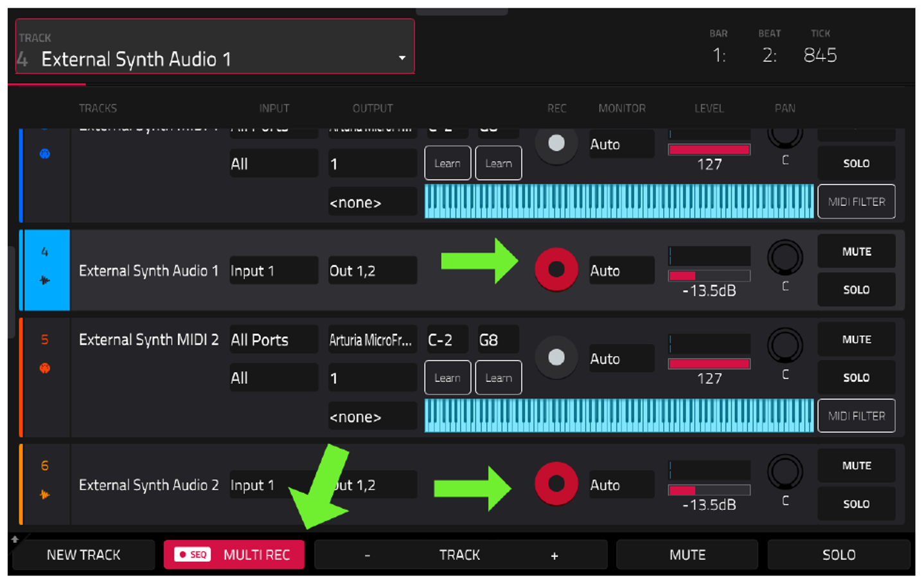Mute the External Synth Audio 2 track

pos(856,465)
